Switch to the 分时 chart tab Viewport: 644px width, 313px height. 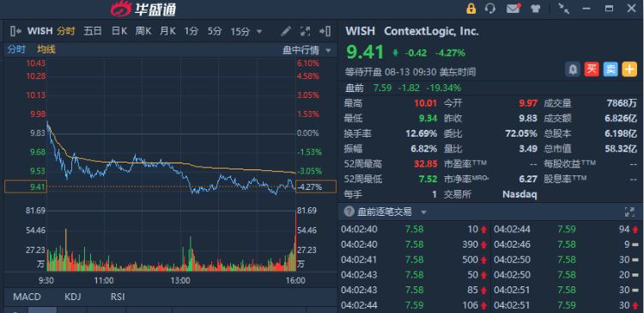pos(66,31)
